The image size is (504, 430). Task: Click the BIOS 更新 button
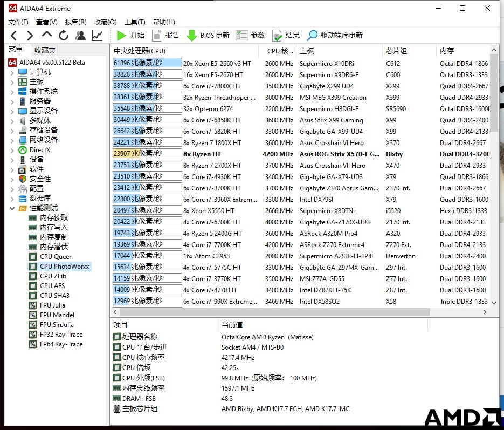pos(208,36)
